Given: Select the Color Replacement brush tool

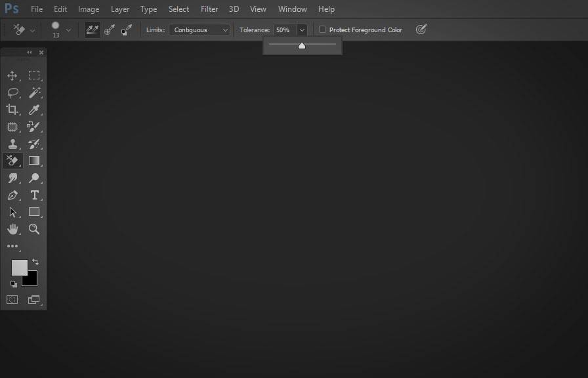Looking at the screenshot, I should (33, 127).
